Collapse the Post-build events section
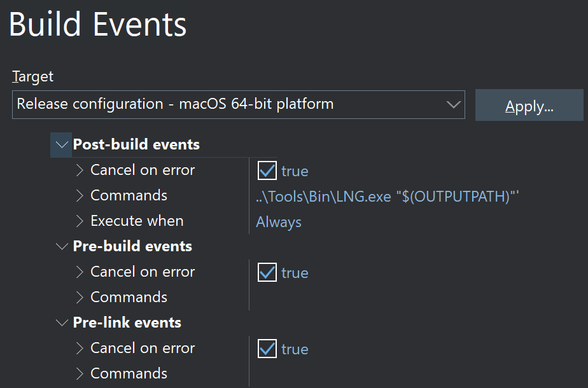The width and height of the screenshot is (588, 388). [x=61, y=145]
